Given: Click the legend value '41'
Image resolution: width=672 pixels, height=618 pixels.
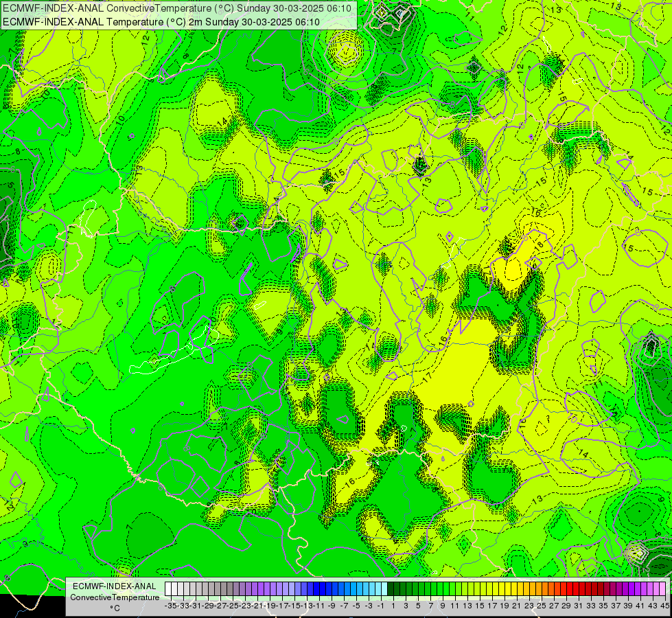Looking at the screenshot, I should pos(640,606).
